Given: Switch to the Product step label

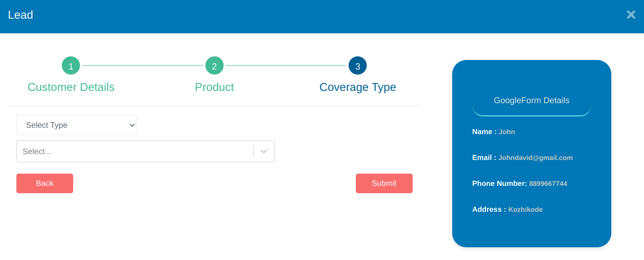Looking at the screenshot, I should 215,87.
